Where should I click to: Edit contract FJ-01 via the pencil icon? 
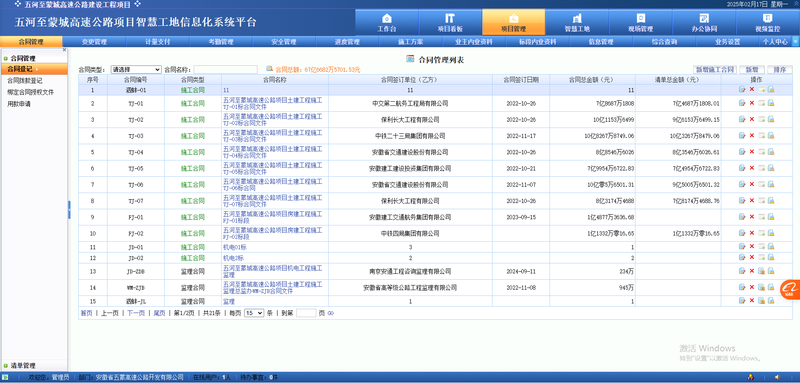coord(742,217)
